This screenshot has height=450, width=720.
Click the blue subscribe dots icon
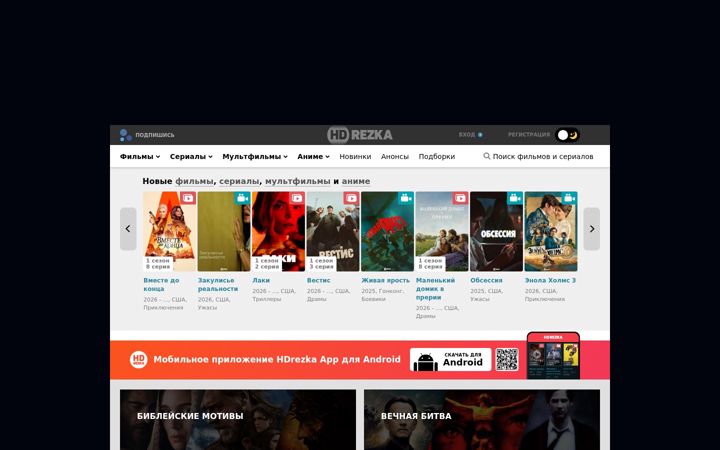click(125, 135)
